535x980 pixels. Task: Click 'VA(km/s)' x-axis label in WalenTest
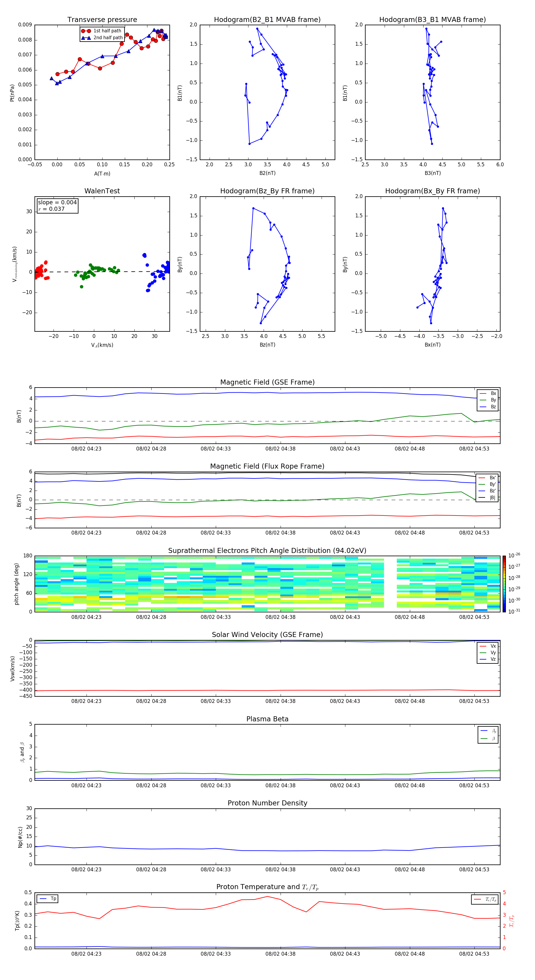coord(102,345)
